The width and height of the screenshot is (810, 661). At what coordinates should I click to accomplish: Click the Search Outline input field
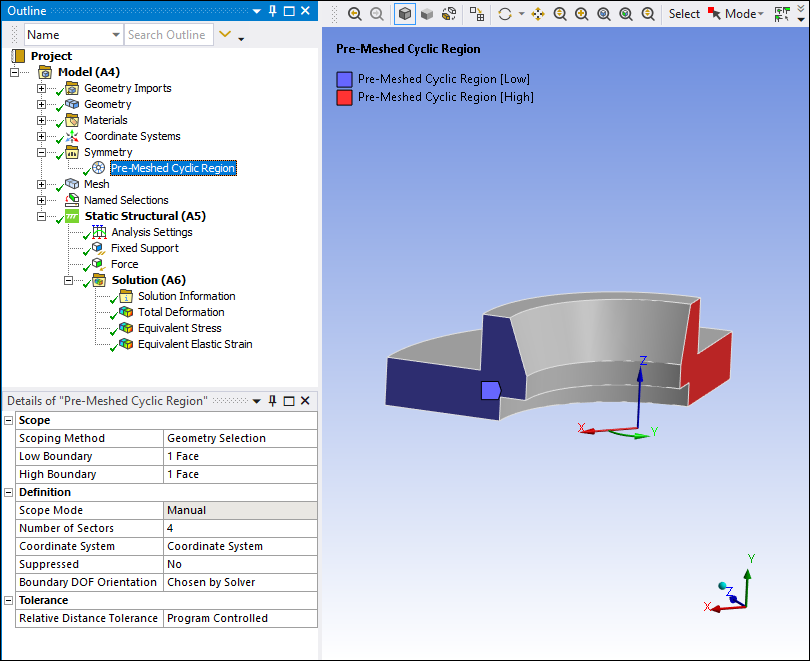167,35
